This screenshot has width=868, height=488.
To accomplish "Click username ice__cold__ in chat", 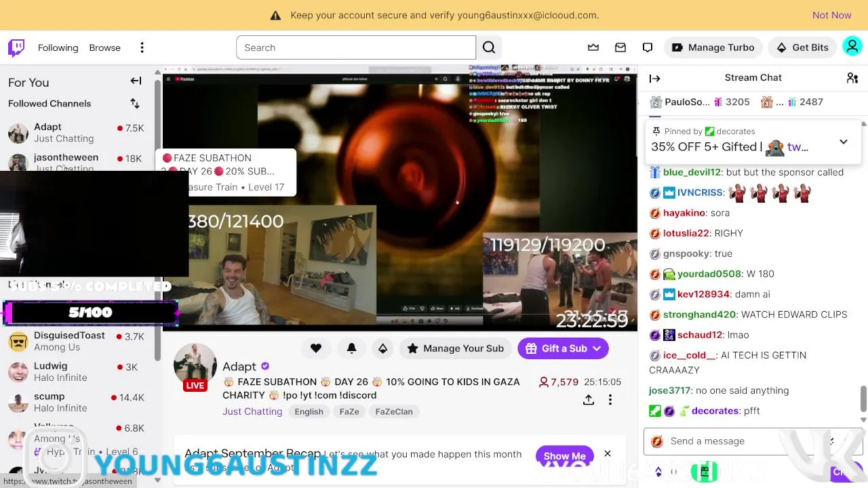I will pyautogui.click(x=689, y=355).
